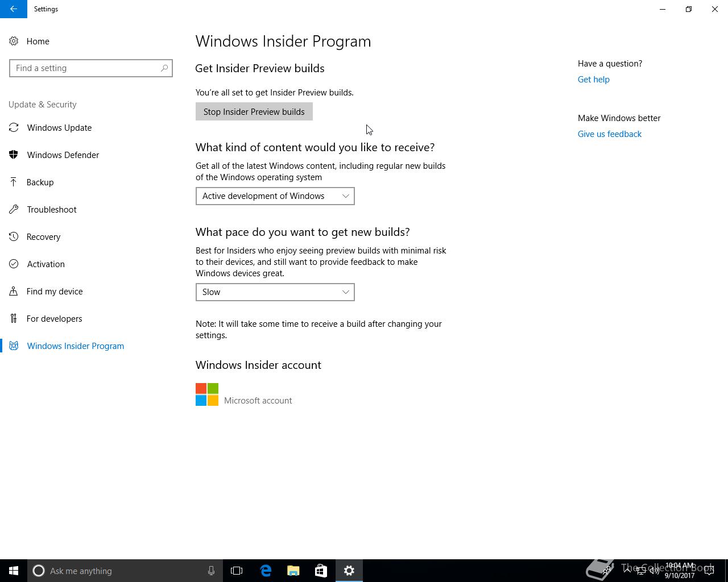The height and width of the screenshot is (582, 728).
Task: Launch Microsoft Edge from taskbar
Action: (266, 571)
